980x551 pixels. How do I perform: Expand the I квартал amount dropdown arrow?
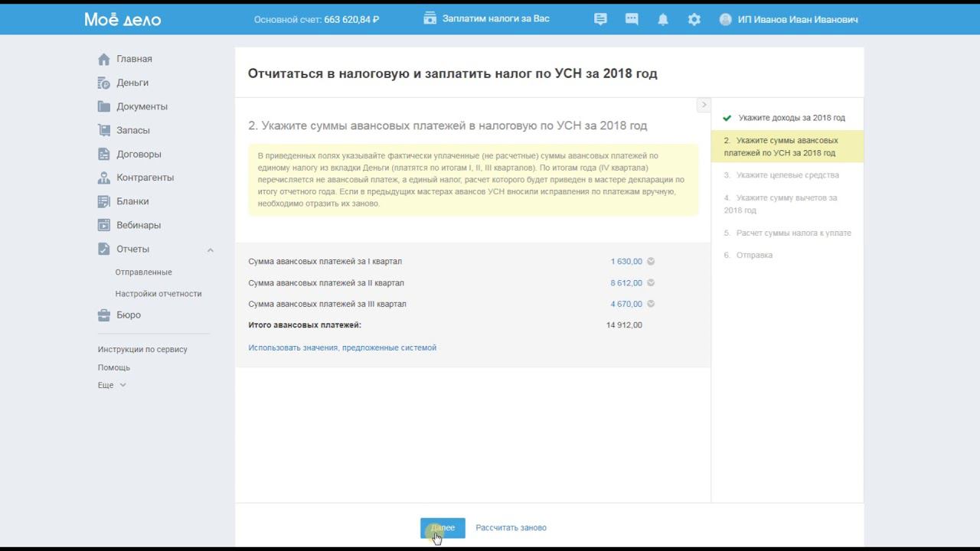[x=651, y=262]
